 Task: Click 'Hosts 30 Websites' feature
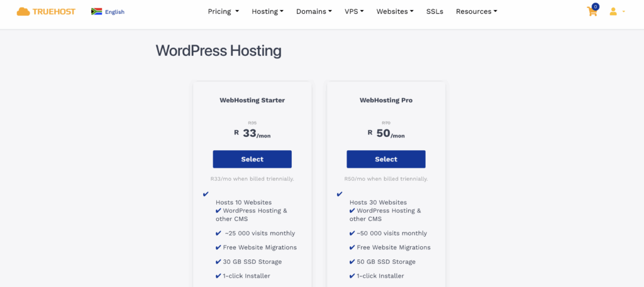coord(378,202)
